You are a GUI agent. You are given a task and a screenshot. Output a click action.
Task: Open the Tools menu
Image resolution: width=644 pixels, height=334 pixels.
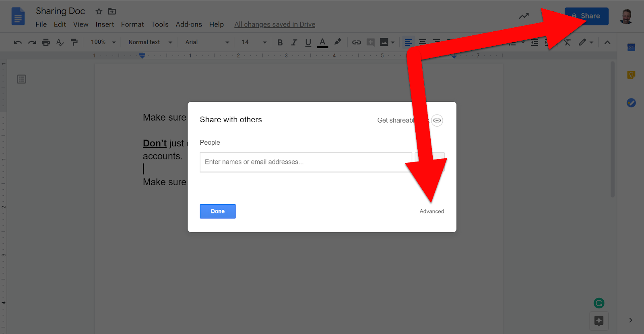coord(160,25)
